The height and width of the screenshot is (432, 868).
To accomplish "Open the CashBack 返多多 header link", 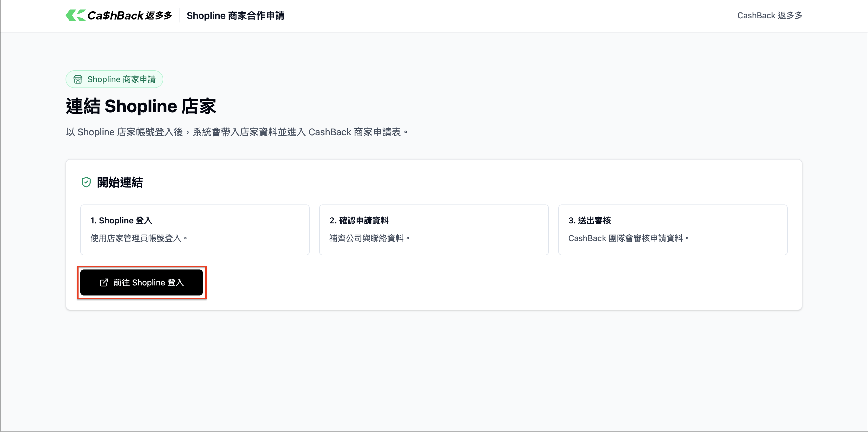I will click(770, 15).
